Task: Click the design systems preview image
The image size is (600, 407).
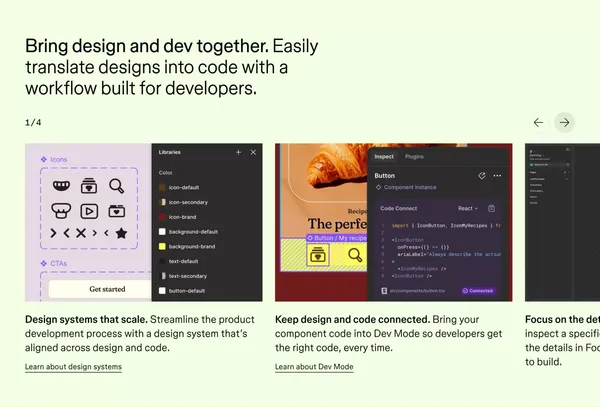Action: [x=144, y=222]
